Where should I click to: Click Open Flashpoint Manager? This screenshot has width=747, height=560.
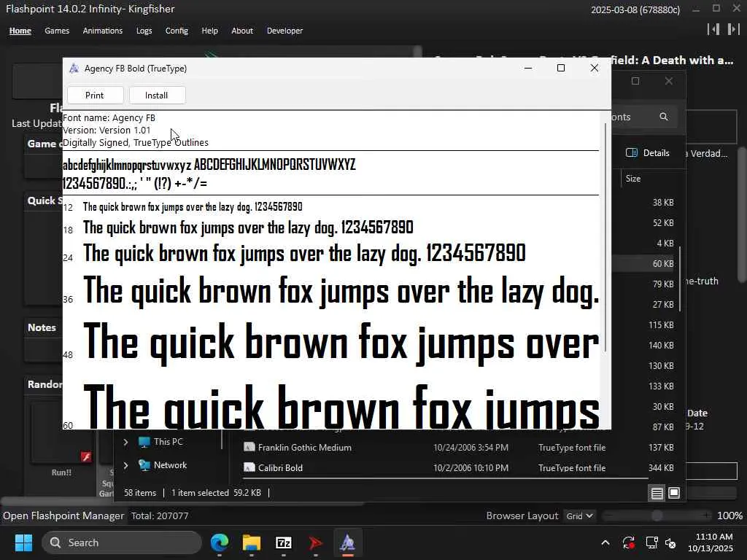tap(63, 516)
